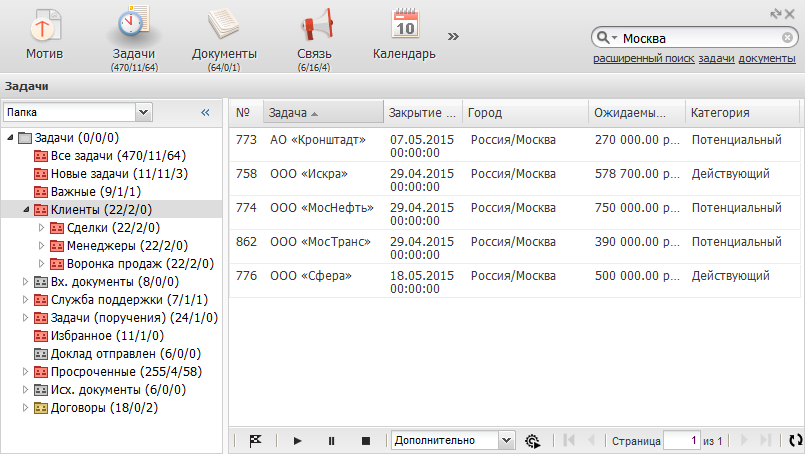Open the Папка combo box arrow
The image size is (805, 454).
[144, 112]
